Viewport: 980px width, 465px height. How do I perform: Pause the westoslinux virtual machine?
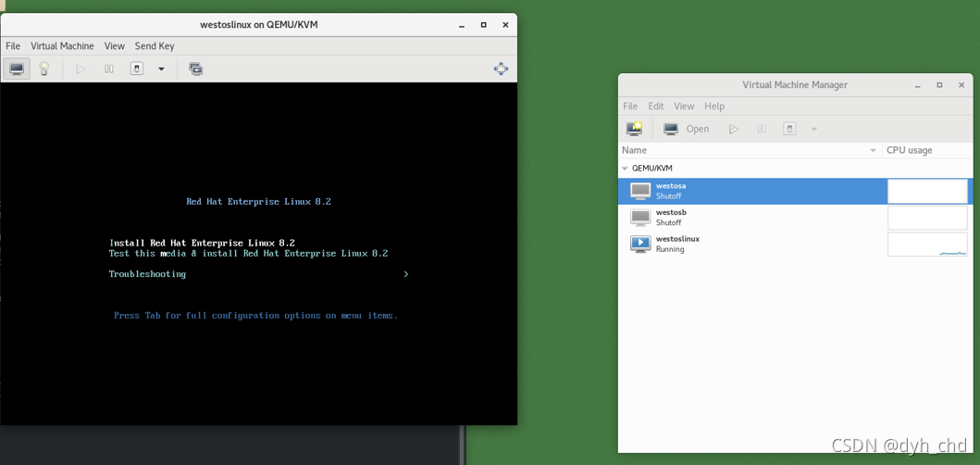pos(109,69)
